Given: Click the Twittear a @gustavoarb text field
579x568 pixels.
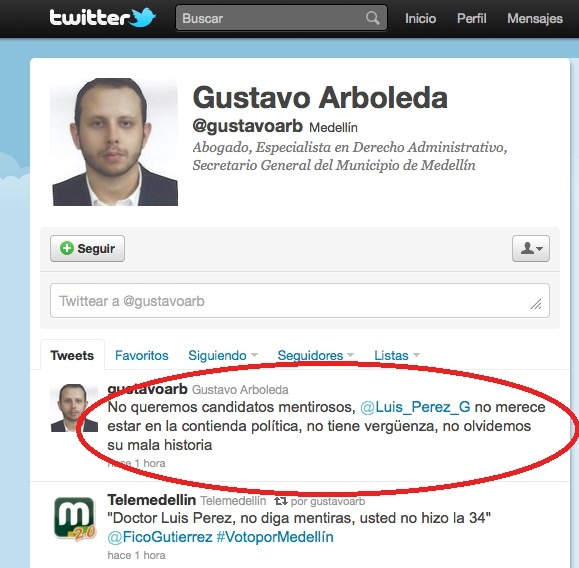Looking at the screenshot, I should (x=300, y=301).
